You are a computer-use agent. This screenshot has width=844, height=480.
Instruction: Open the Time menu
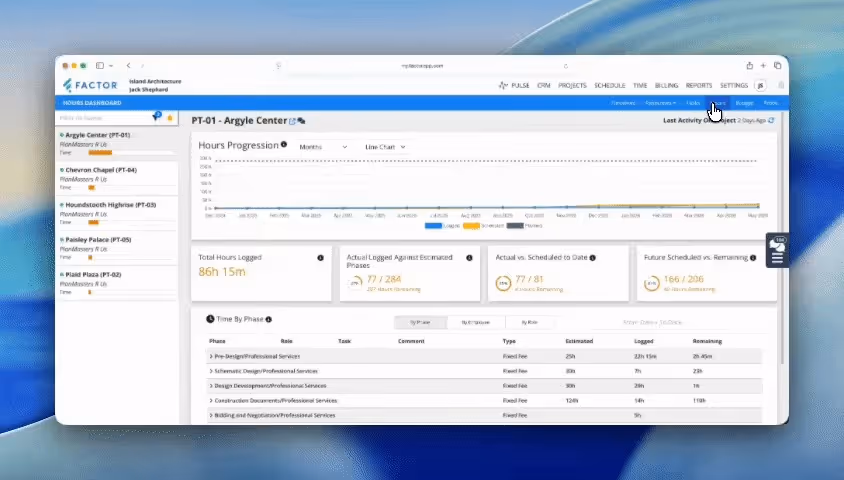[640, 86]
